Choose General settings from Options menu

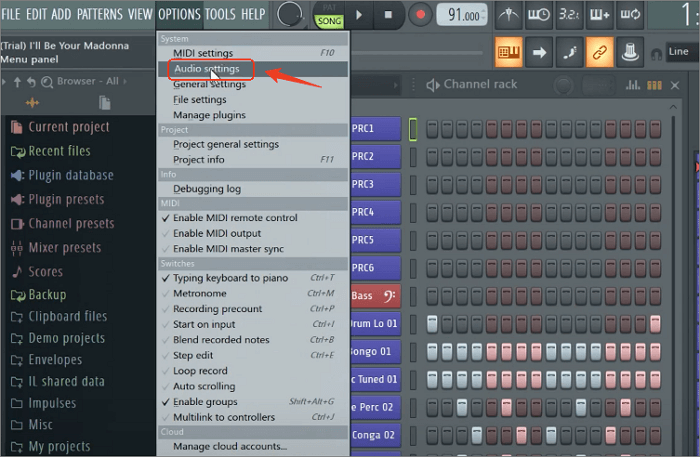click(253, 84)
